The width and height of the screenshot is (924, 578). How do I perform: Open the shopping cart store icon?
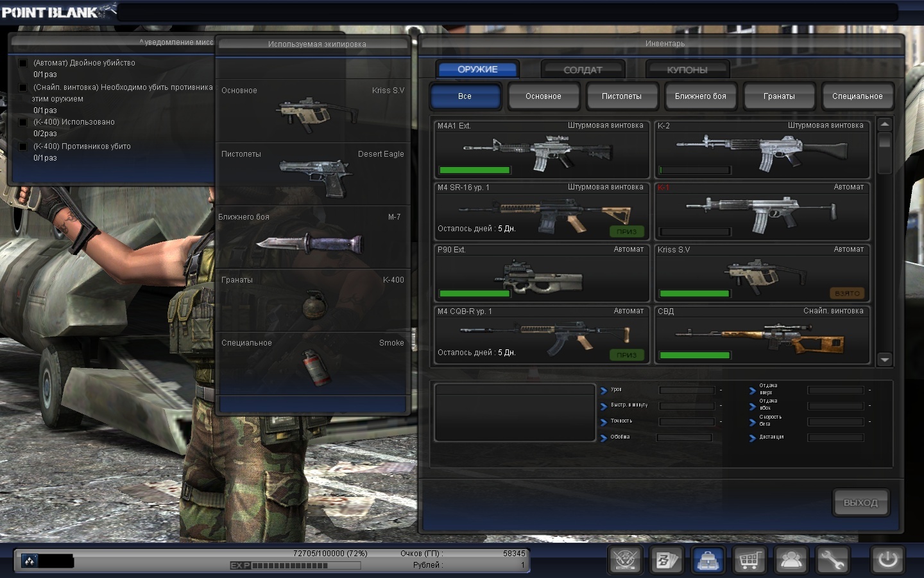749,560
